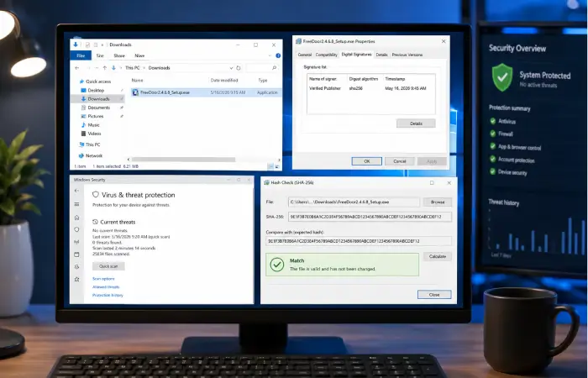Switch to the Digital Signatures tab

[357, 55]
